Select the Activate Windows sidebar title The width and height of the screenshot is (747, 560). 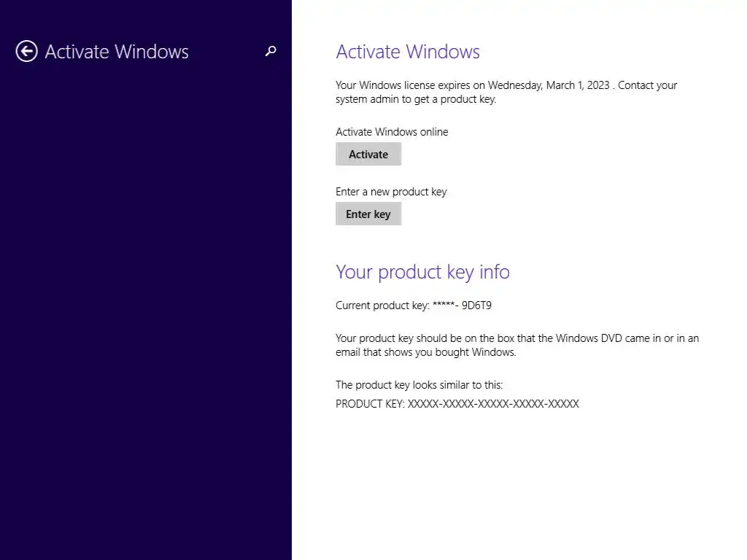pyautogui.click(x=117, y=52)
